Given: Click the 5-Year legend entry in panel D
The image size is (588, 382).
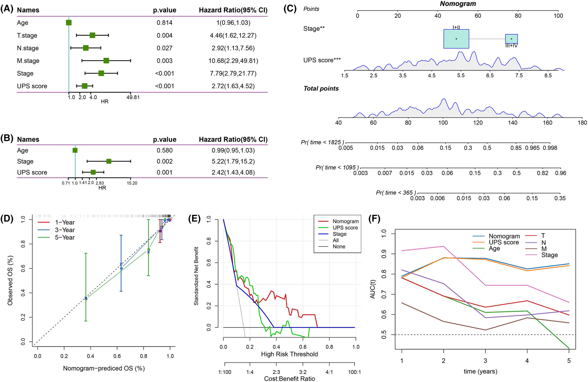Looking at the screenshot, I should click(56, 237).
